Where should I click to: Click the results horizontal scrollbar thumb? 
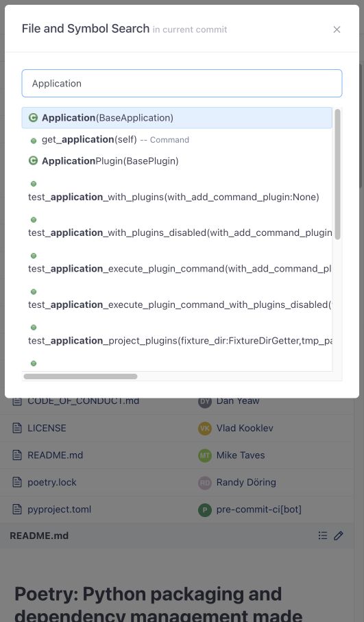point(80,376)
